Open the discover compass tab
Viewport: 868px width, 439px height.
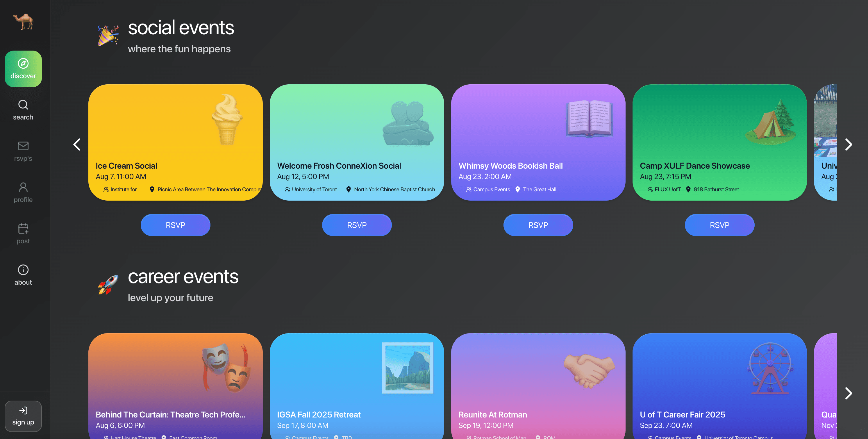point(23,69)
